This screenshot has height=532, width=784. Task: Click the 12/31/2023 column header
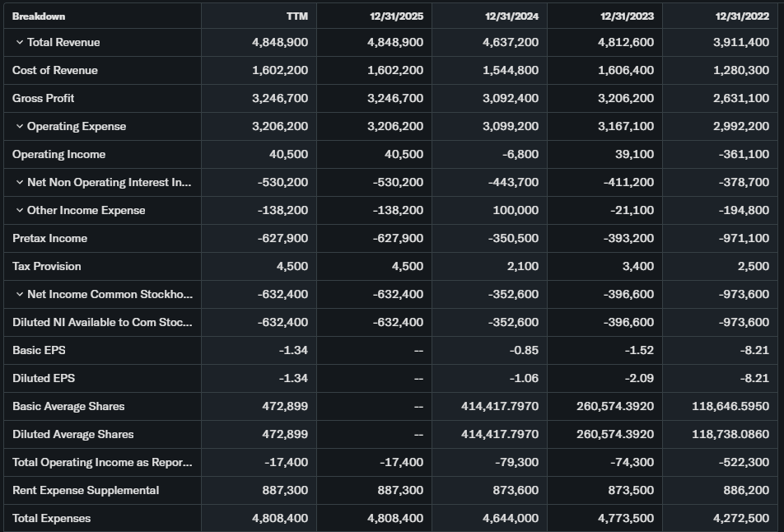coord(627,16)
